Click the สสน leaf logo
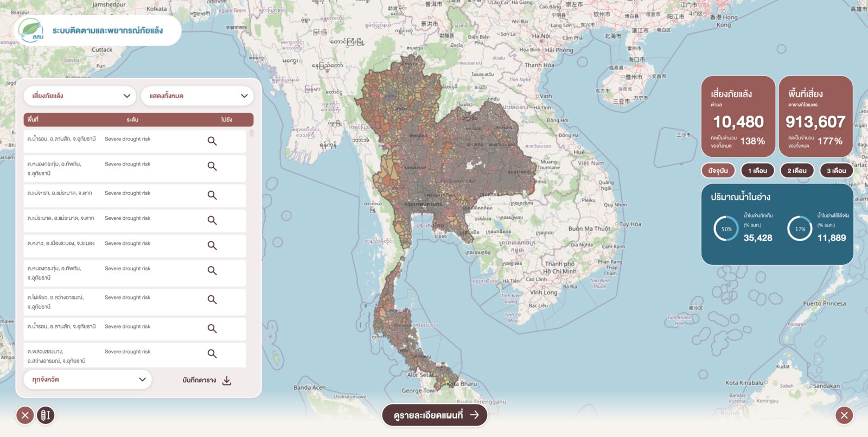This screenshot has width=868, height=437. pyautogui.click(x=31, y=30)
